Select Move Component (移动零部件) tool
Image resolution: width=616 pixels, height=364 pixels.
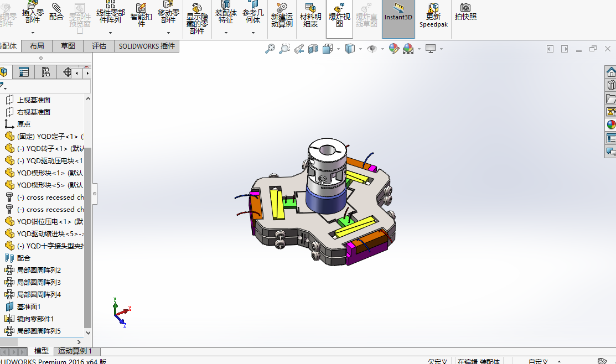[x=168, y=13]
